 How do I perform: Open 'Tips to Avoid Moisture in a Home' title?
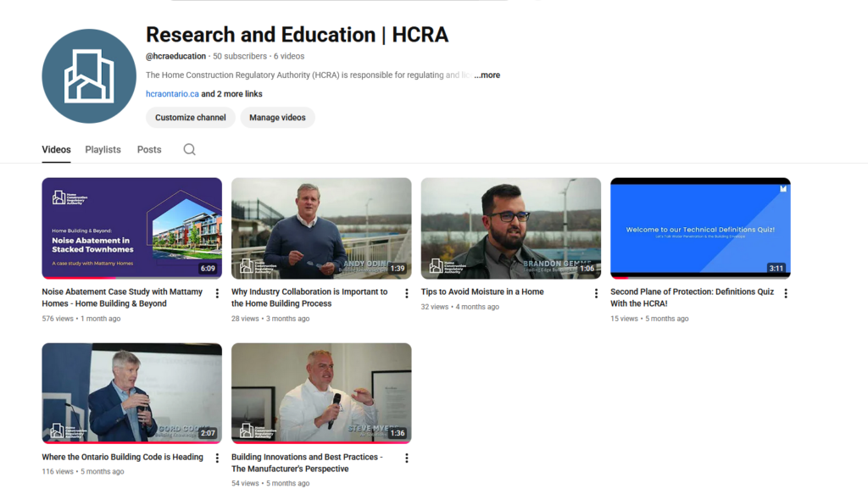[x=482, y=292]
